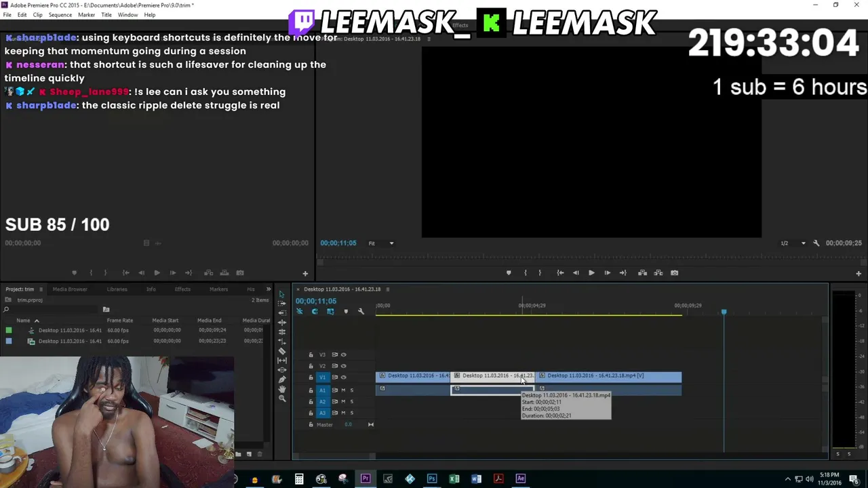Add marker in the Program Monitor
Viewport: 868px width, 488px height.
(509, 272)
